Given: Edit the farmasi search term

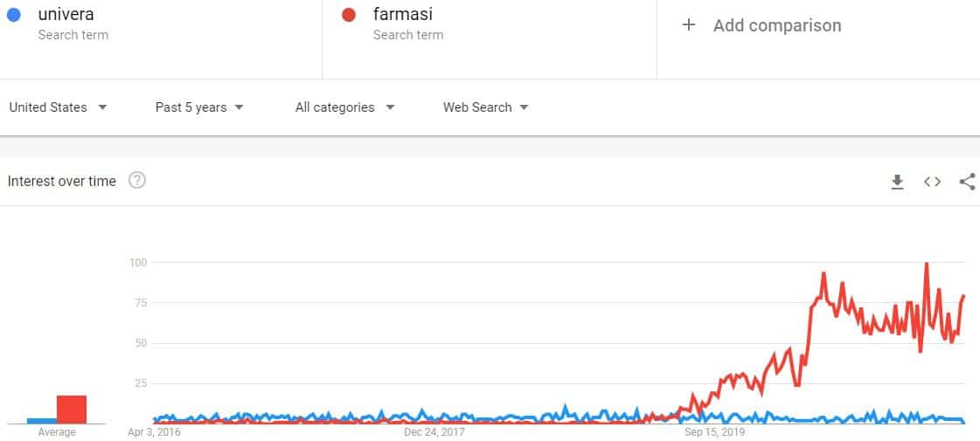Looking at the screenshot, I should (402, 14).
